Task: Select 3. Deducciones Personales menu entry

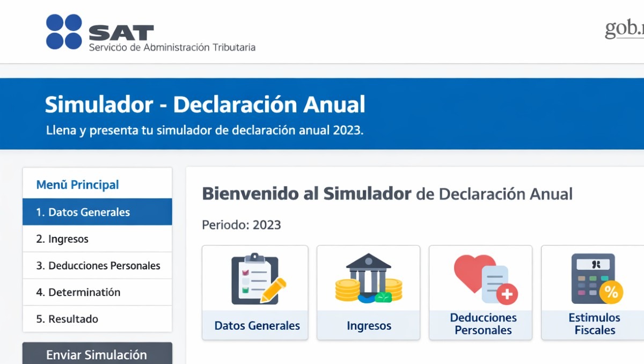Action: coord(98,265)
